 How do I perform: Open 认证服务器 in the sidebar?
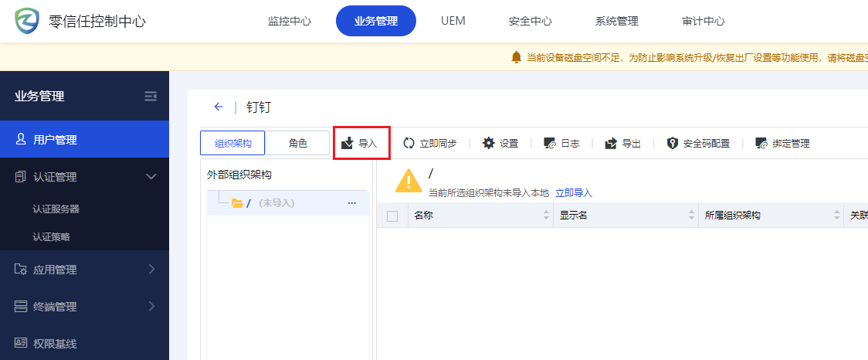click(x=56, y=209)
